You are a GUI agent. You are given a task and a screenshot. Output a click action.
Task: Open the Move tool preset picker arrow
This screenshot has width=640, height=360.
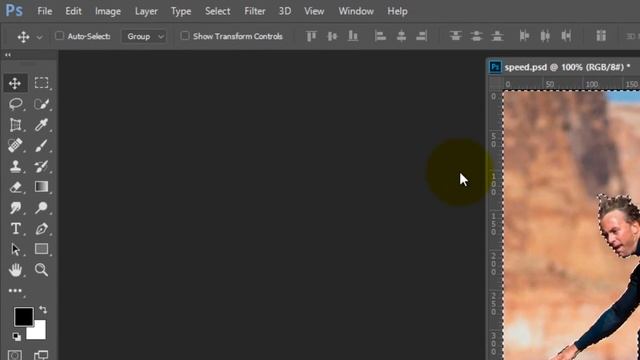tap(40, 37)
